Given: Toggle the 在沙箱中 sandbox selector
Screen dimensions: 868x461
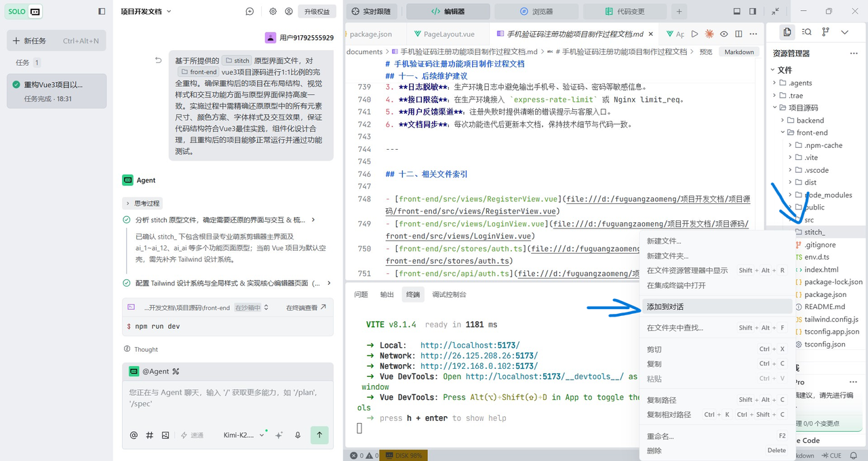Looking at the screenshot, I should 251,308.
